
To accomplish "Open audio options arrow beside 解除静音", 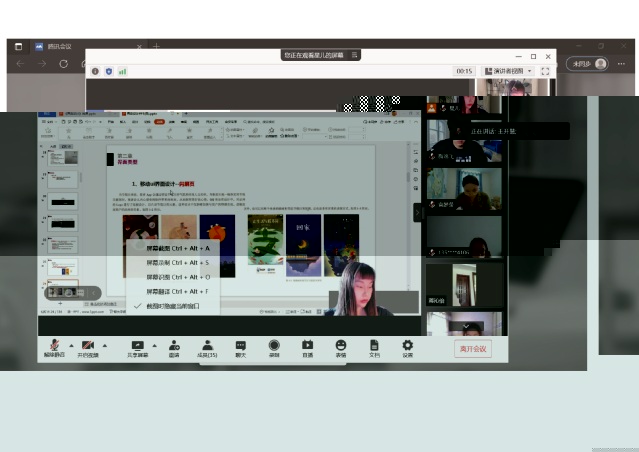I will [70, 345].
